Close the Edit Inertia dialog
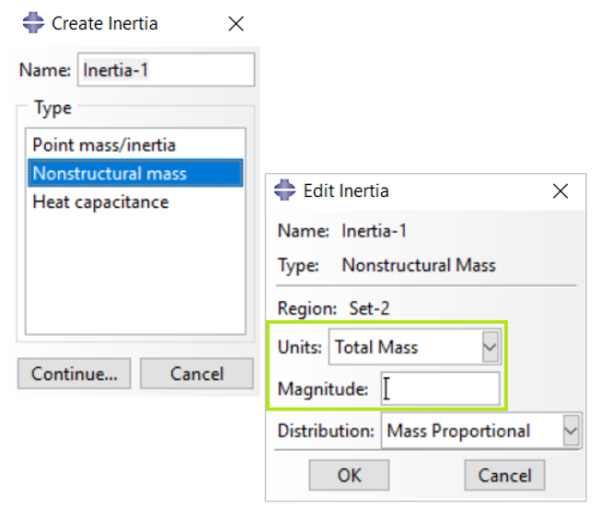Image resolution: width=600 pixels, height=508 pixels. tap(560, 191)
